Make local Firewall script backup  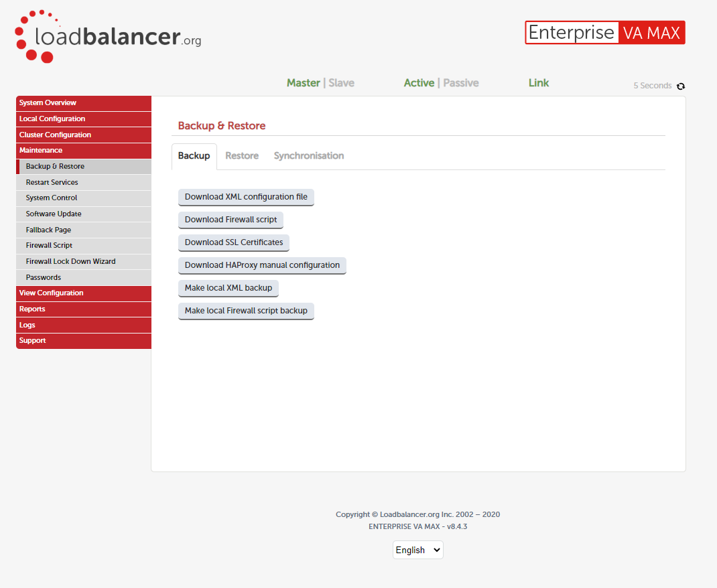point(246,311)
